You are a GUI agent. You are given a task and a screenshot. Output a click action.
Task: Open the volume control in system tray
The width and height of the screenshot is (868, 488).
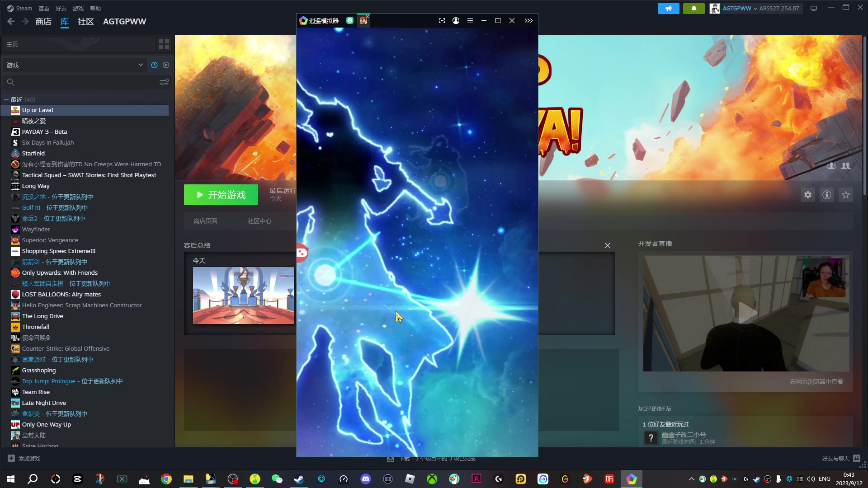pyautogui.click(x=811, y=479)
